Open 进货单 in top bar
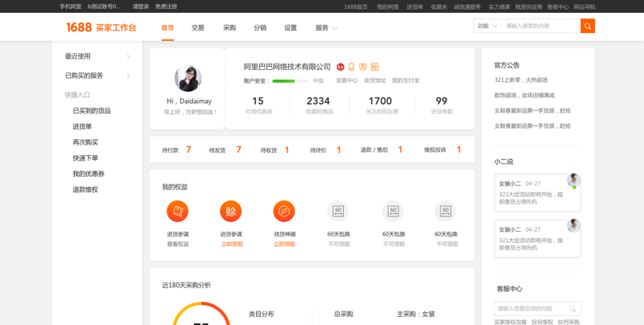 [x=415, y=6]
